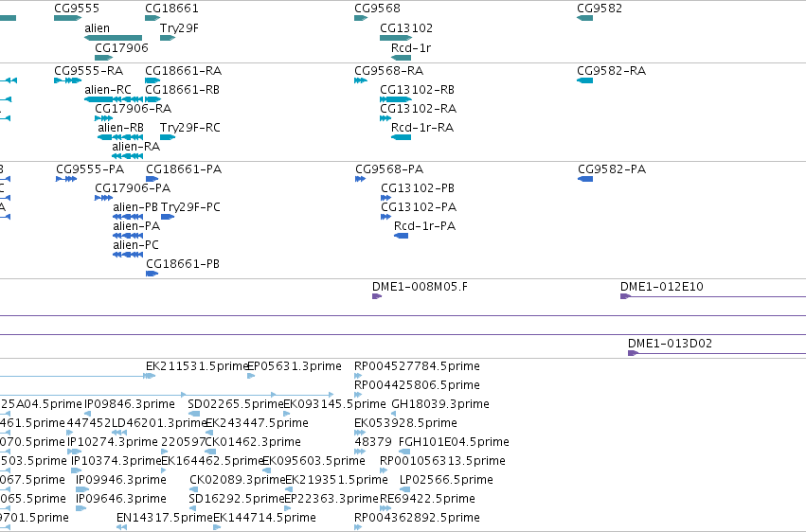Screen dimensions: 806x532
Task: Click transcript CG18661-RA
Action: (152, 80)
